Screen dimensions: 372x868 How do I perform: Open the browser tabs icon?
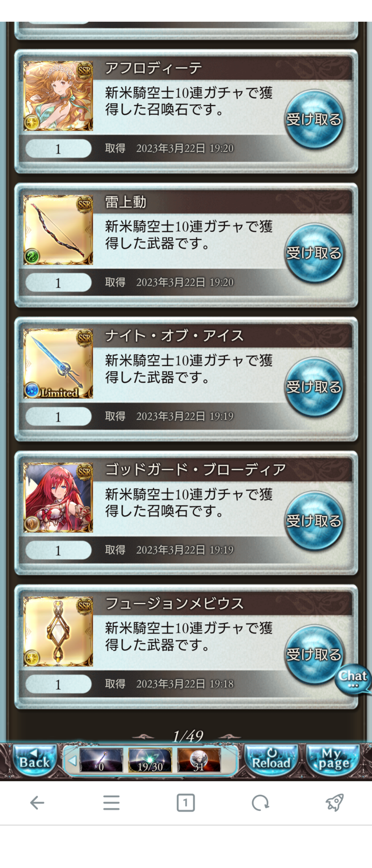click(x=185, y=803)
